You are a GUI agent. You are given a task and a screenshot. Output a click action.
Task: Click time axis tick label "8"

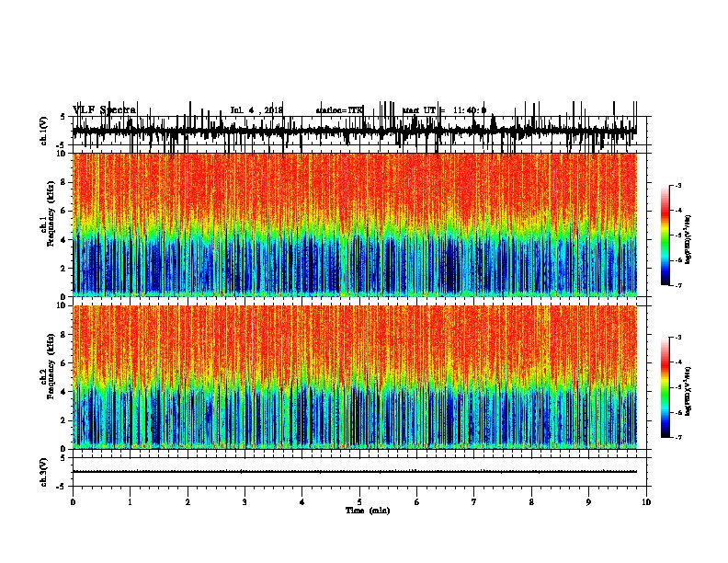[531, 502]
